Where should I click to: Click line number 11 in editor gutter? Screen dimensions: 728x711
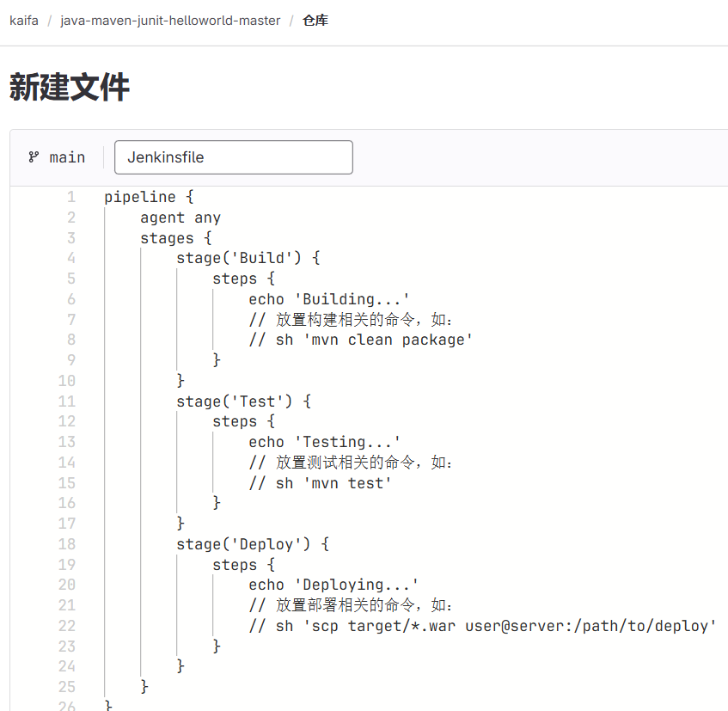(x=67, y=401)
